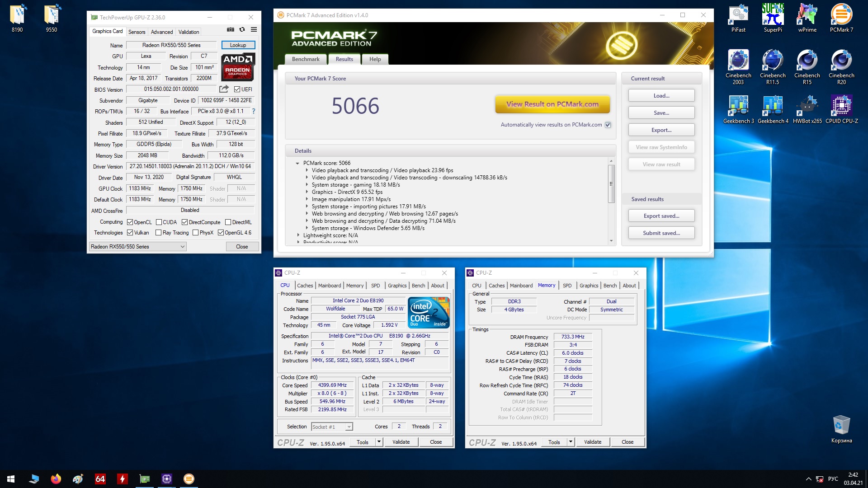Expand System storage - gaming result
Viewport: 868px width, 488px height.
coord(307,185)
